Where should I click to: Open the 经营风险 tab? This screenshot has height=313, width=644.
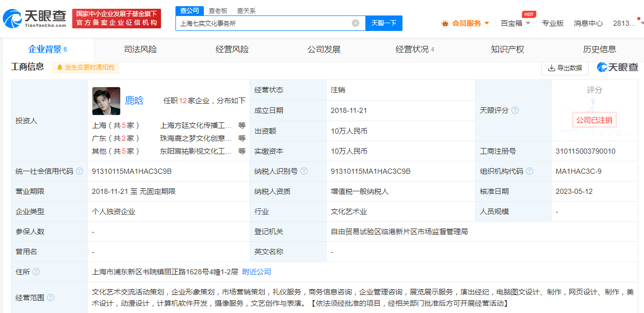tap(232, 50)
